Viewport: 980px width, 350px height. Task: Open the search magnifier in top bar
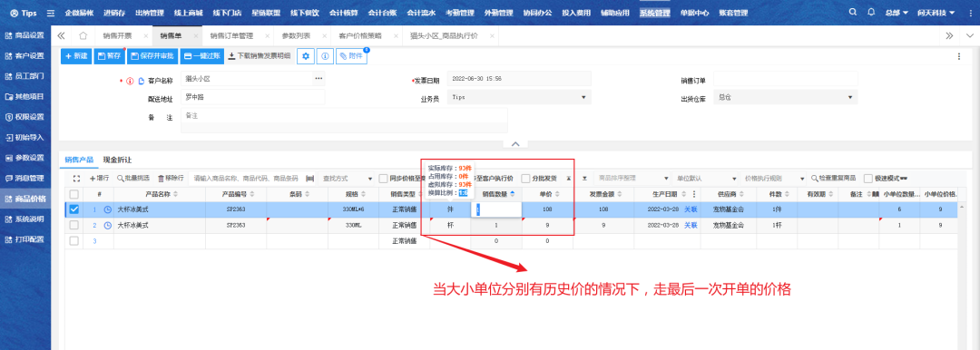853,13
